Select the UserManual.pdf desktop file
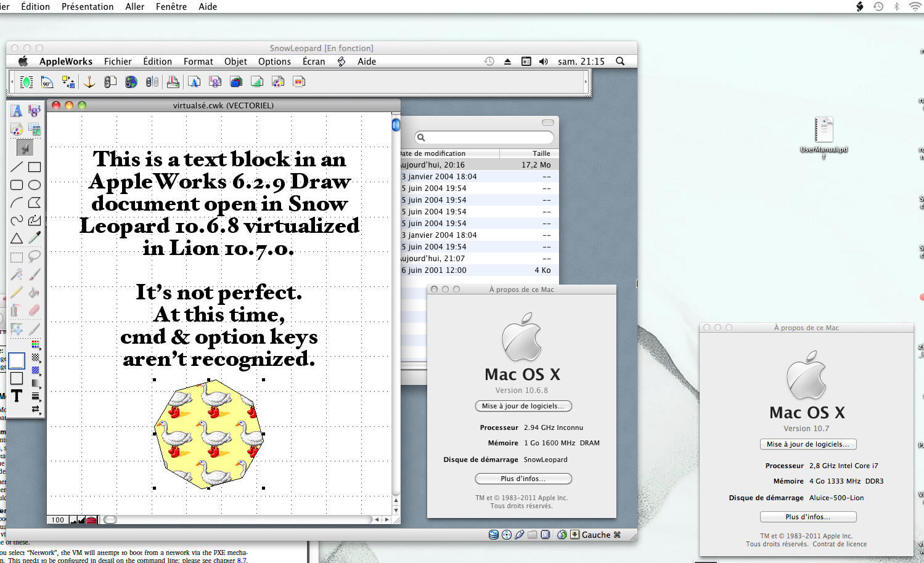The image size is (924, 563). coord(824,137)
